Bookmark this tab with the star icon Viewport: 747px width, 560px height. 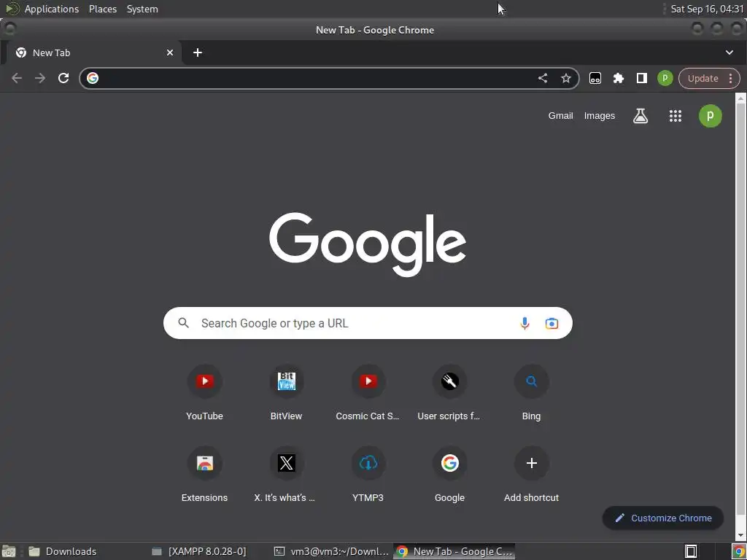coord(565,78)
